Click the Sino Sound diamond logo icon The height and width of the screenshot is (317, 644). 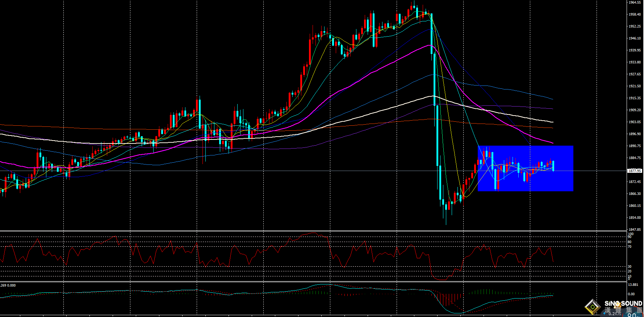(593, 307)
